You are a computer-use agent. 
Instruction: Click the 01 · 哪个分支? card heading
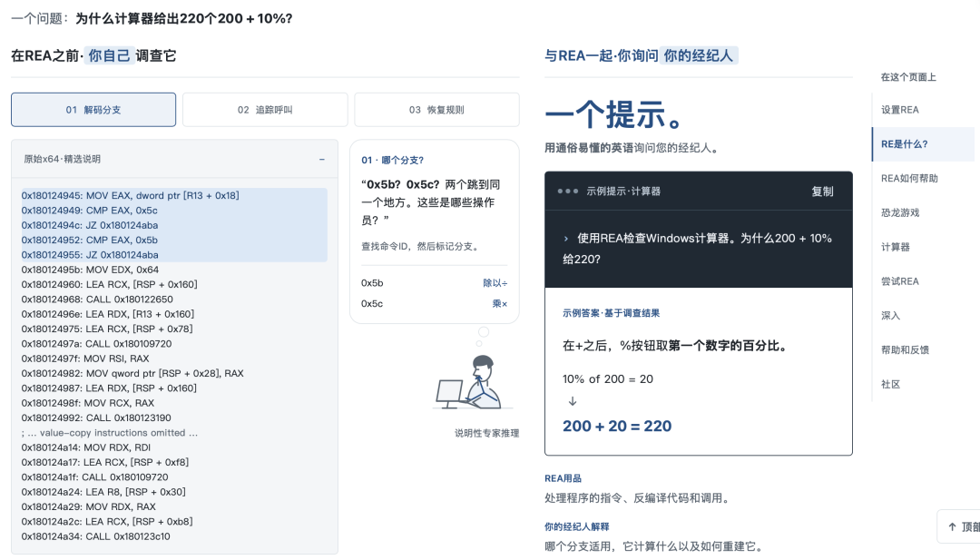[393, 161]
